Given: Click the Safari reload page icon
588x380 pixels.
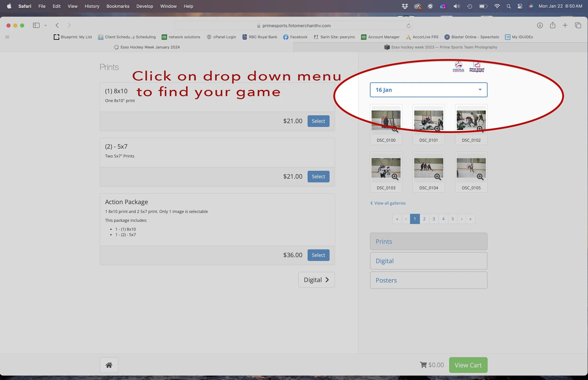Looking at the screenshot, I should 408,26.
